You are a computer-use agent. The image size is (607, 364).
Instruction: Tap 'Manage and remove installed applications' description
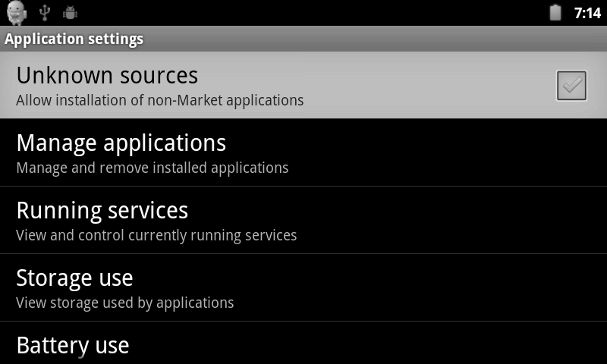coord(153,168)
